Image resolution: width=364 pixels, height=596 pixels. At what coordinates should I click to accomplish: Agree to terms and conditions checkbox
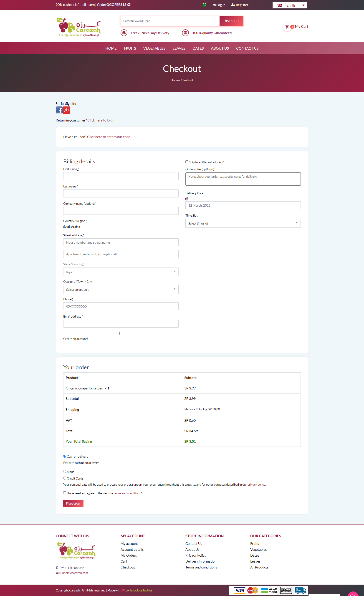65,493
